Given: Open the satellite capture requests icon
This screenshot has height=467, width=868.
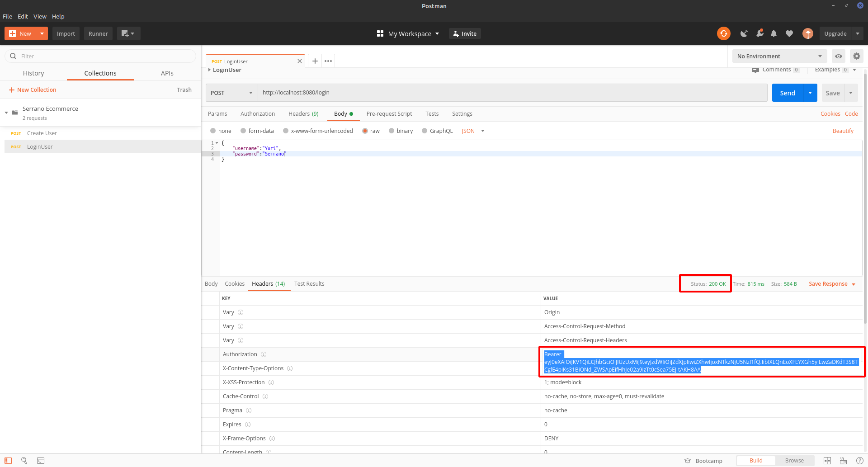Looking at the screenshot, I should pos(744,33).
